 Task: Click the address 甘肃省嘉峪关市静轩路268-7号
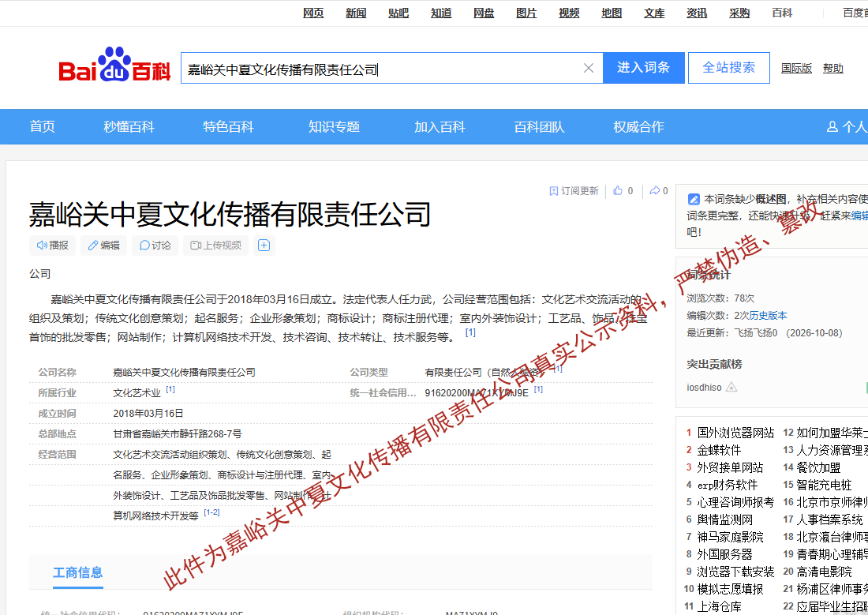coord(177,434)
